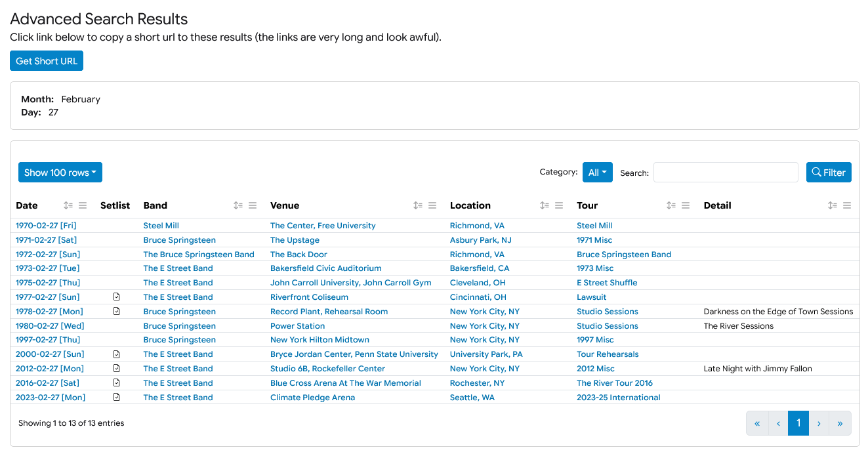Open setlist icon for 1977-02-27 show
This screenshot has height=454, width=868.
(x=117, y=297)
